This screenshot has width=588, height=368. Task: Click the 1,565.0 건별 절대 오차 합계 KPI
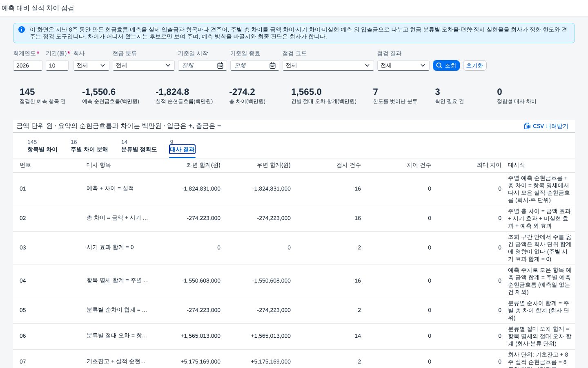pos(324,96)
